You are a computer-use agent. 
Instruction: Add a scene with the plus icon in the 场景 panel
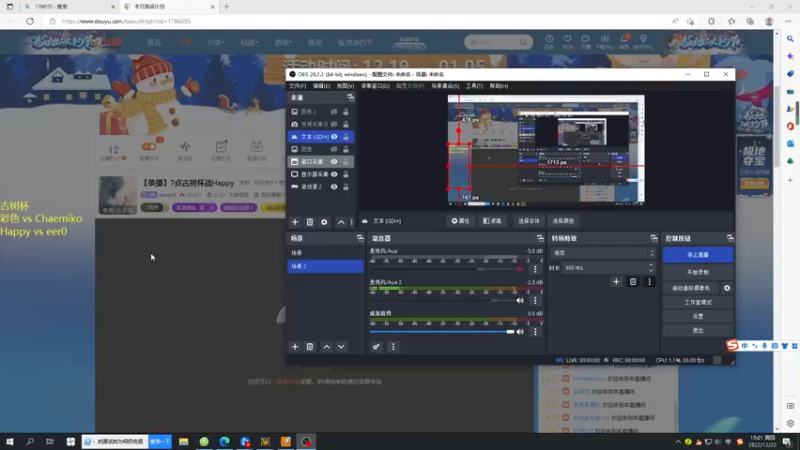click(295, 347)
